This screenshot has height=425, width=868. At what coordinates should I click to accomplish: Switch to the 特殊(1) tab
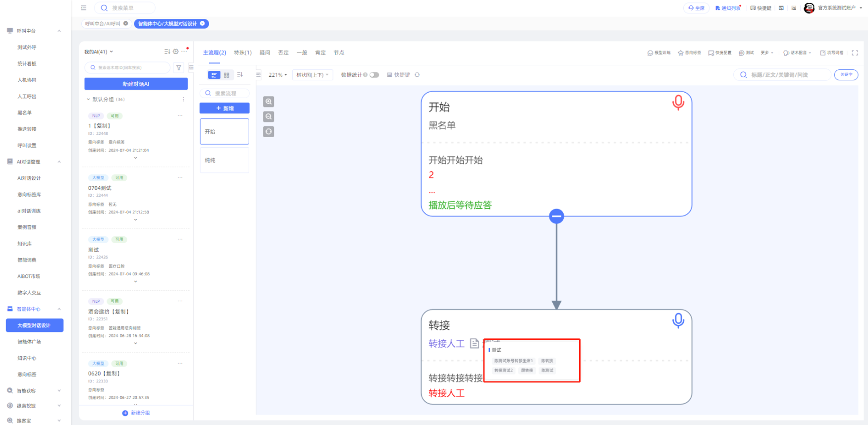[242, 53]
